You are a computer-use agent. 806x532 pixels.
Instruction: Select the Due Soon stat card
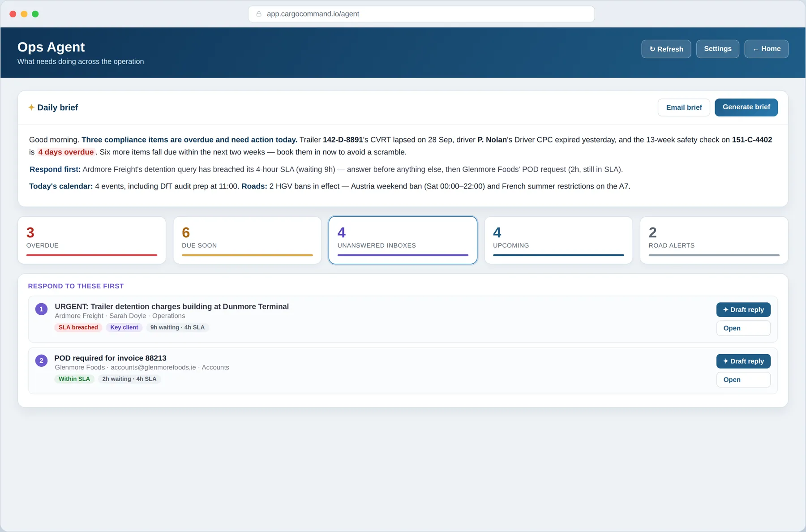click(247, 240)
